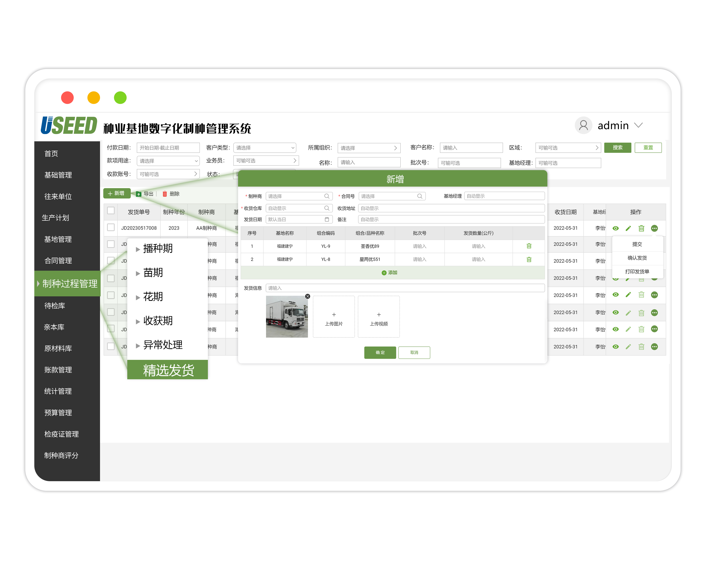Remove the uploaded truck image

(x=307, y=296)
